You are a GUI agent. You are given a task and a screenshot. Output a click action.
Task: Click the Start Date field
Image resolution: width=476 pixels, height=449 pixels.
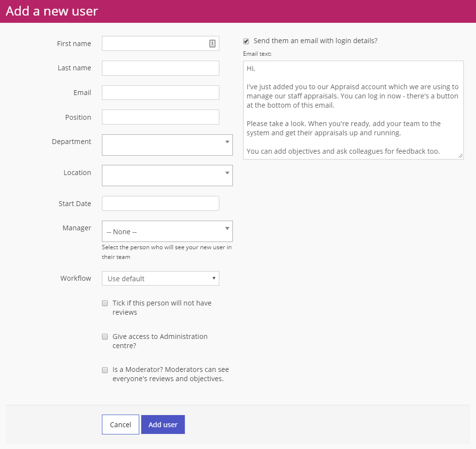(160, 204)
